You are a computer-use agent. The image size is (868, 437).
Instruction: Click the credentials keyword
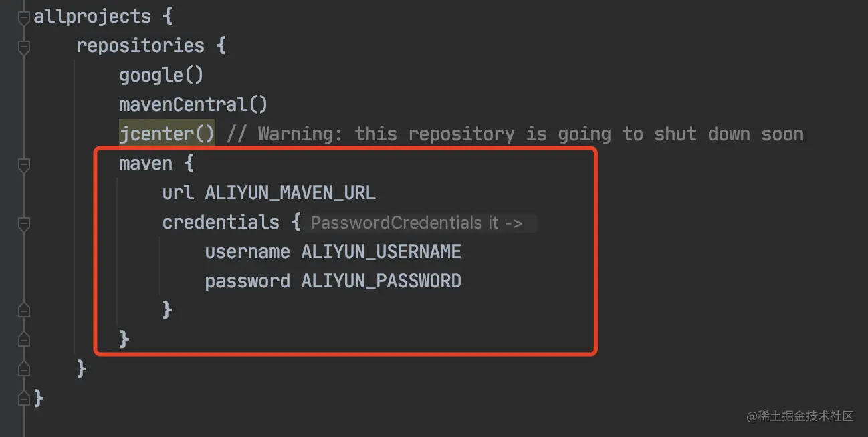[221, 223]
